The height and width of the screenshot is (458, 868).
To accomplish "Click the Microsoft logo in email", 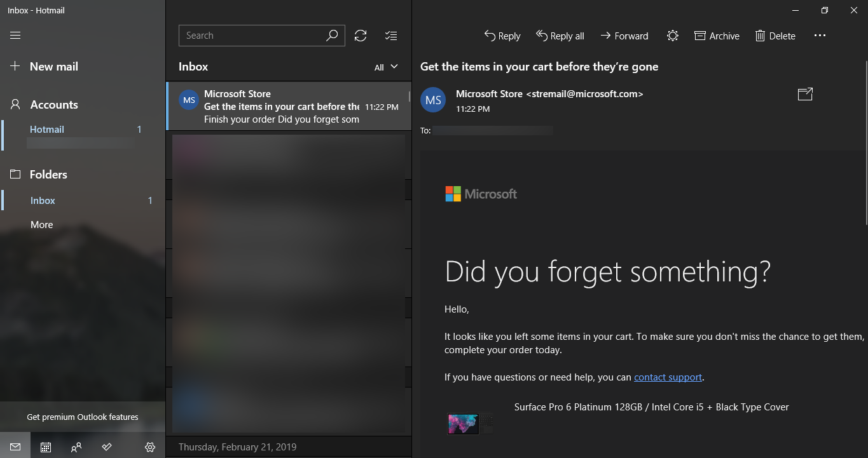I will [481, 194].
